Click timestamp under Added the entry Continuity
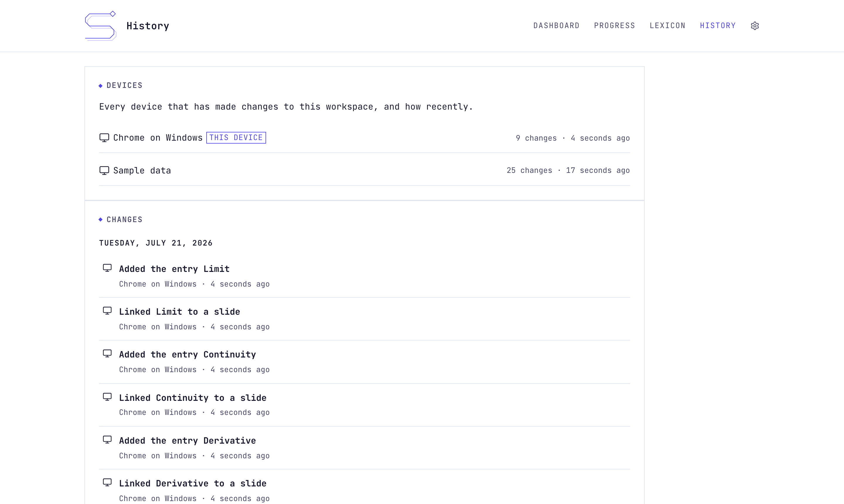Screen dimensions: 844x504 tap(240, 370)
